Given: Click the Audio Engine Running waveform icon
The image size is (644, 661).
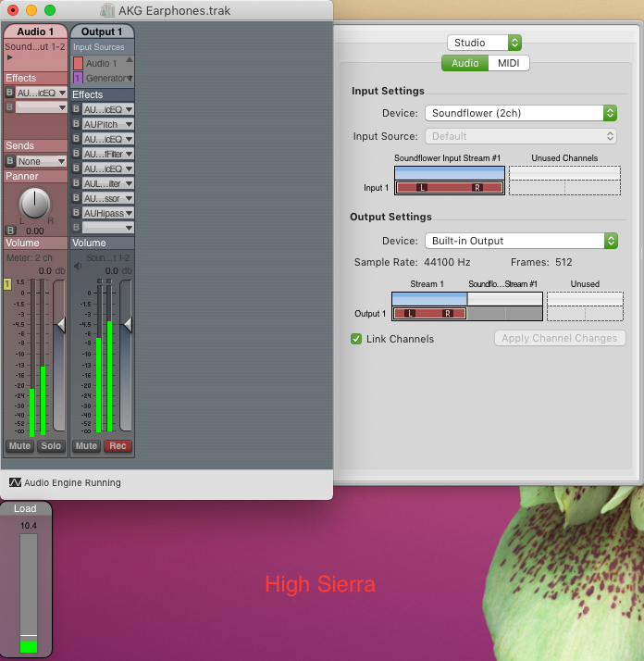Looking at the screenshot, I should pos(15,482).
